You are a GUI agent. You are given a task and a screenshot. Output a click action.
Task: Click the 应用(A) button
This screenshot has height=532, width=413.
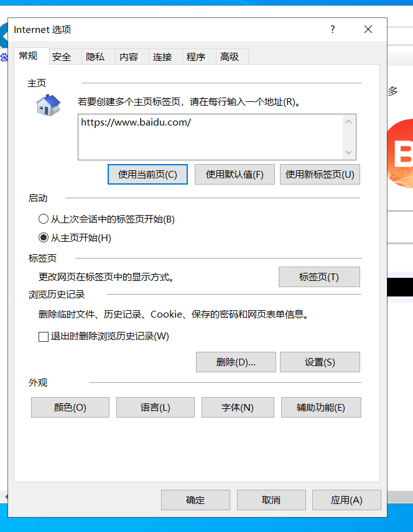coord(347,500)
